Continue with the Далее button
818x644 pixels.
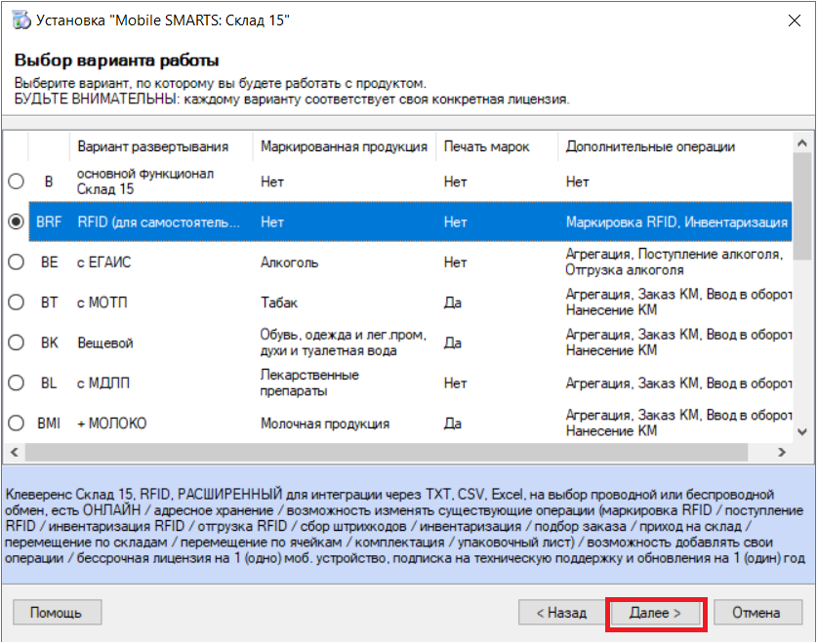(x=655, y=612)
